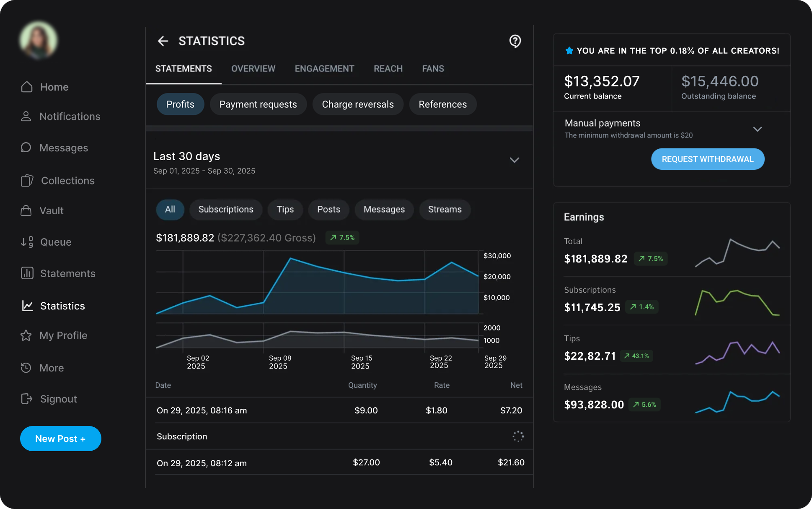Click REQUEST WITHDRAWAL button
The image size is (812, 509).
pos(707,159)
